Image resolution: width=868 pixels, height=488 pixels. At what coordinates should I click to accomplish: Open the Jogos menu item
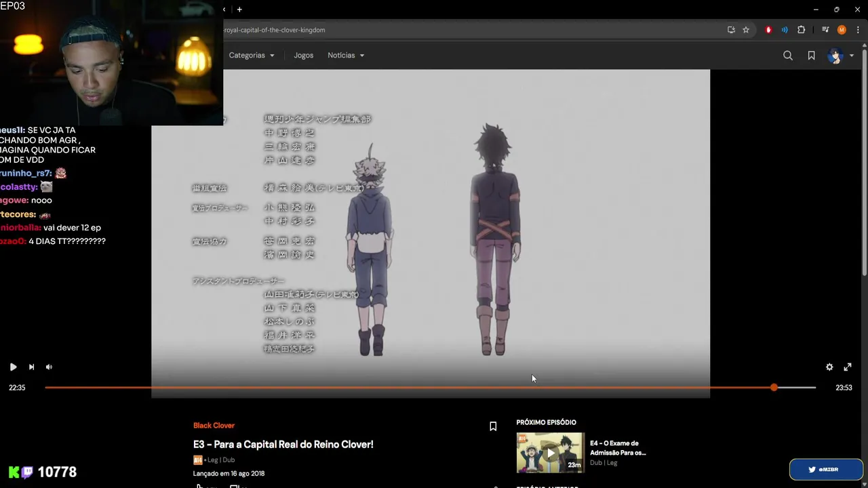pyautogui.click(x=304, y=56)
